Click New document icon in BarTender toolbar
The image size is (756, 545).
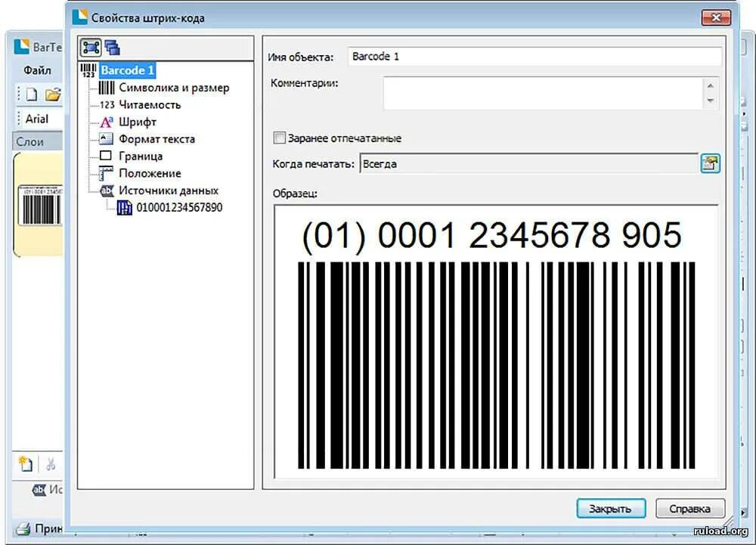pyautogui.click(x=32, y=94)
